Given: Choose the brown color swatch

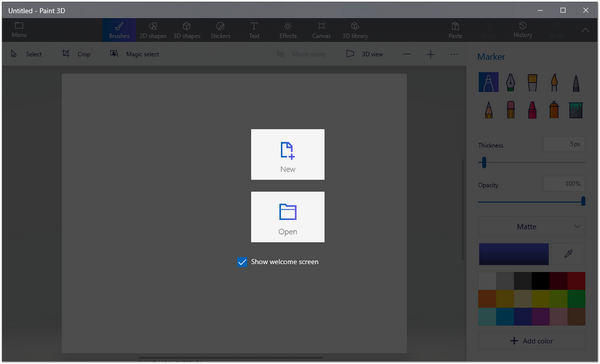Looking at the screenshot, I should (x=576, y=317).
